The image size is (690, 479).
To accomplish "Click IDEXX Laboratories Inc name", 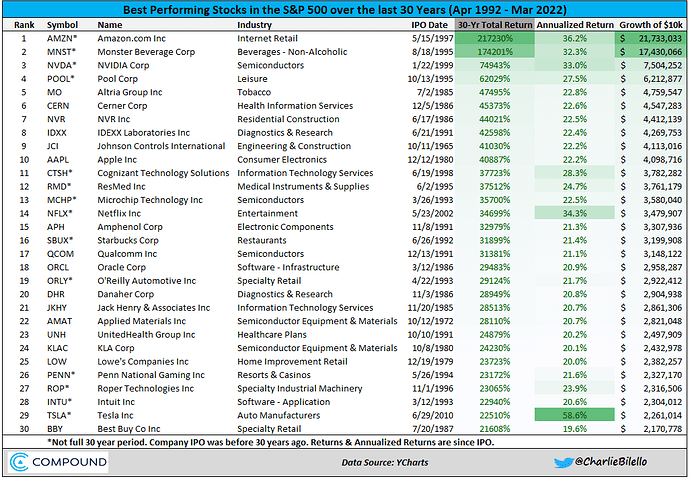I will pyautogui.click(x=143, y=133).
